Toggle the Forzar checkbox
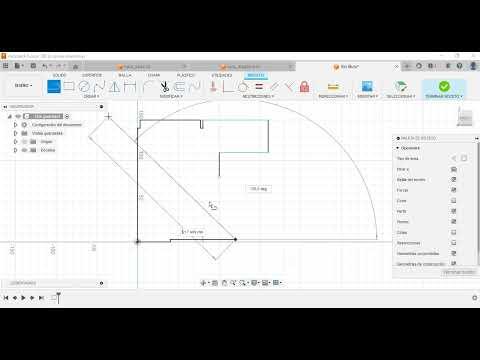Viewport: 480px width, 360px height. pyautogui.click(x=453, y=190)
